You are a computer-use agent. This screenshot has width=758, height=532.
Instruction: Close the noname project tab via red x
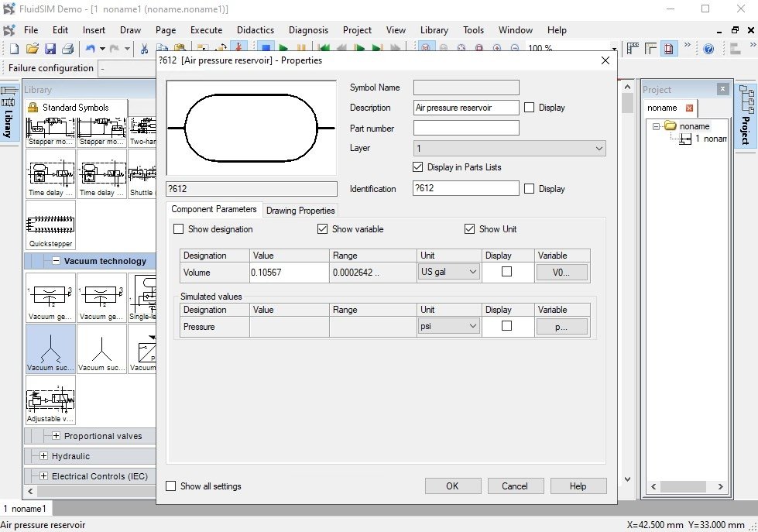tap(689, 108)
